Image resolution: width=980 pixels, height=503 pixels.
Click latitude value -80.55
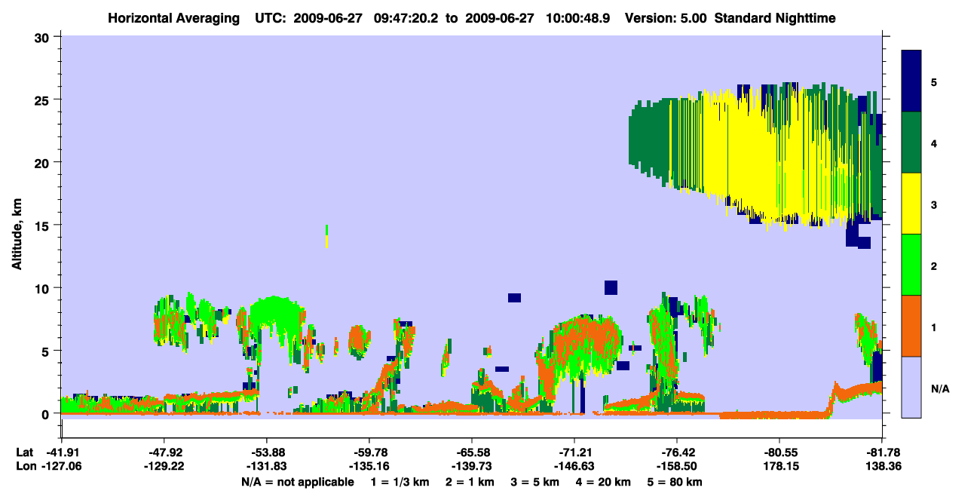pyautogui.click(x=779, y=453)
